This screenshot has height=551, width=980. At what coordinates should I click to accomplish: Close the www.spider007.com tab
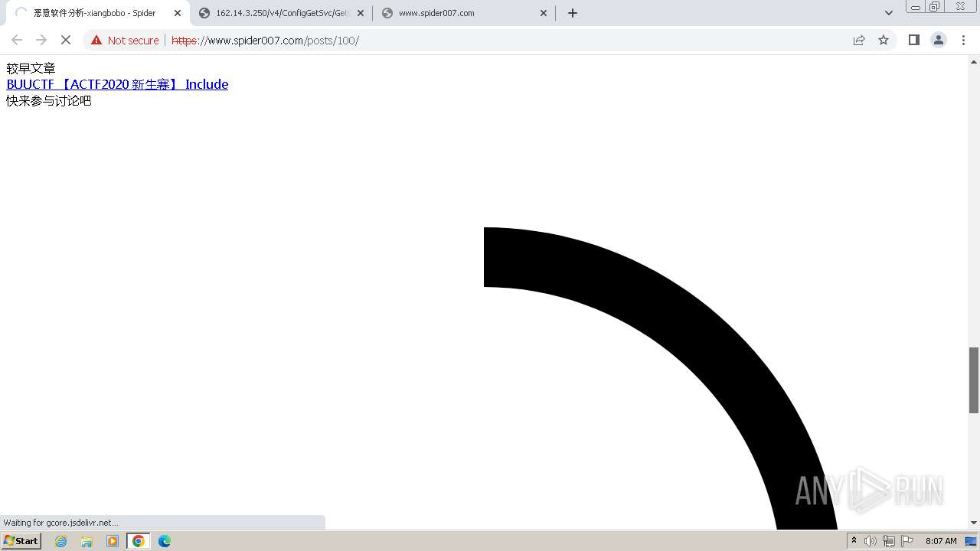pos(544,13)
